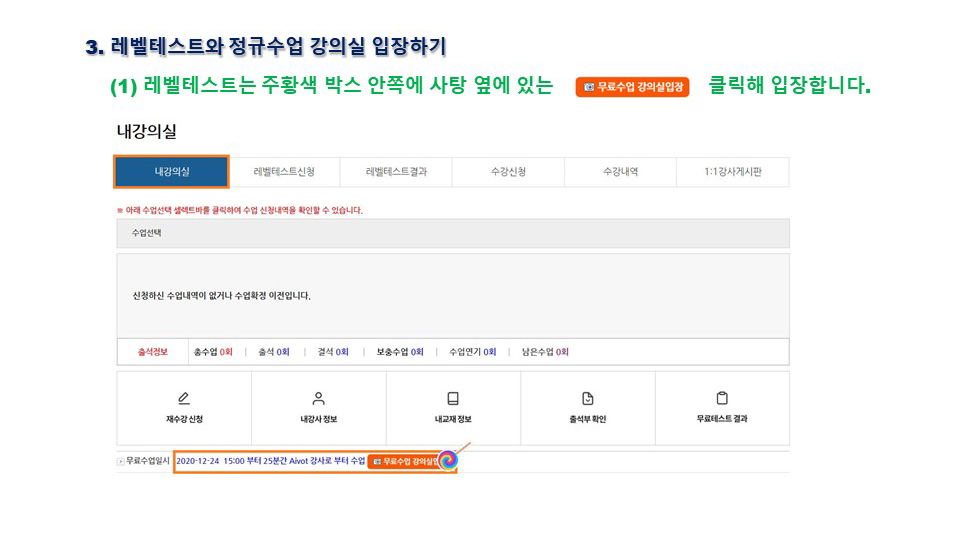Screen dimensions: 960x550
Task: Click the 출석정보 label in attendance row
Action: tap(153, 352)
